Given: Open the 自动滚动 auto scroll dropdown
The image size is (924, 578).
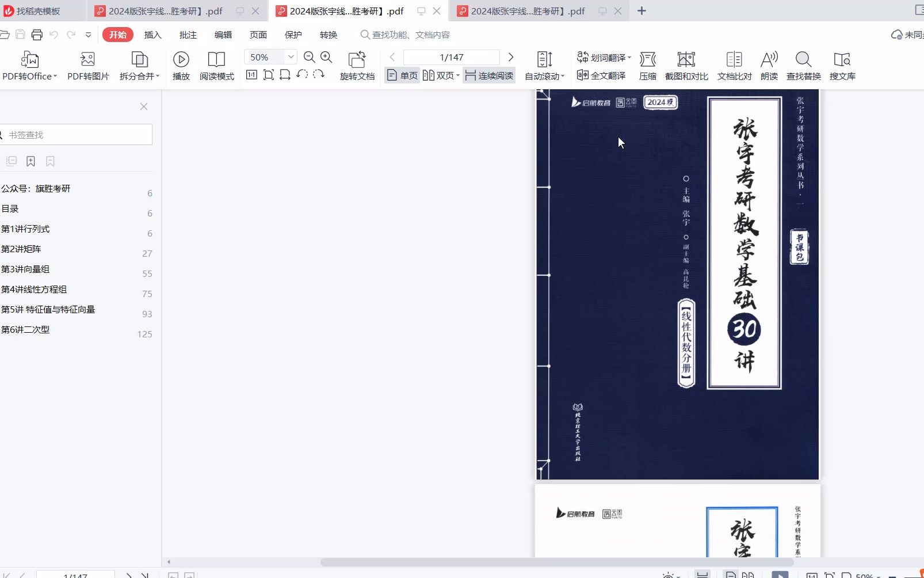Looking at the screenshot, I should point(544,66).
